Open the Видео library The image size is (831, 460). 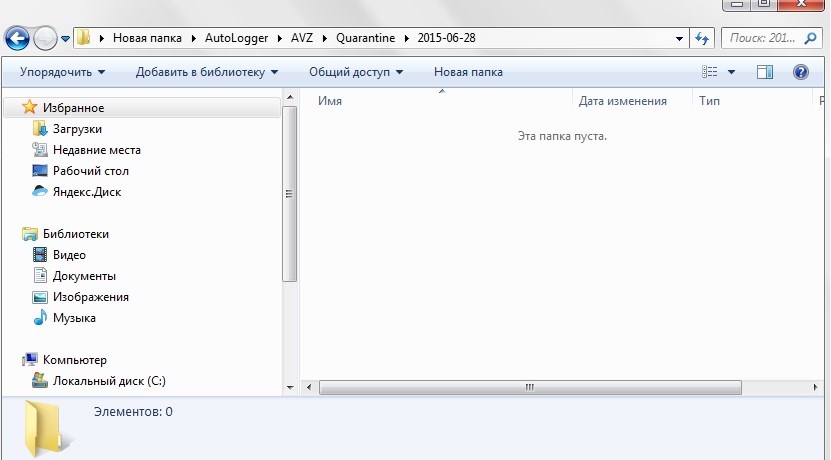(x=69, y=255)
